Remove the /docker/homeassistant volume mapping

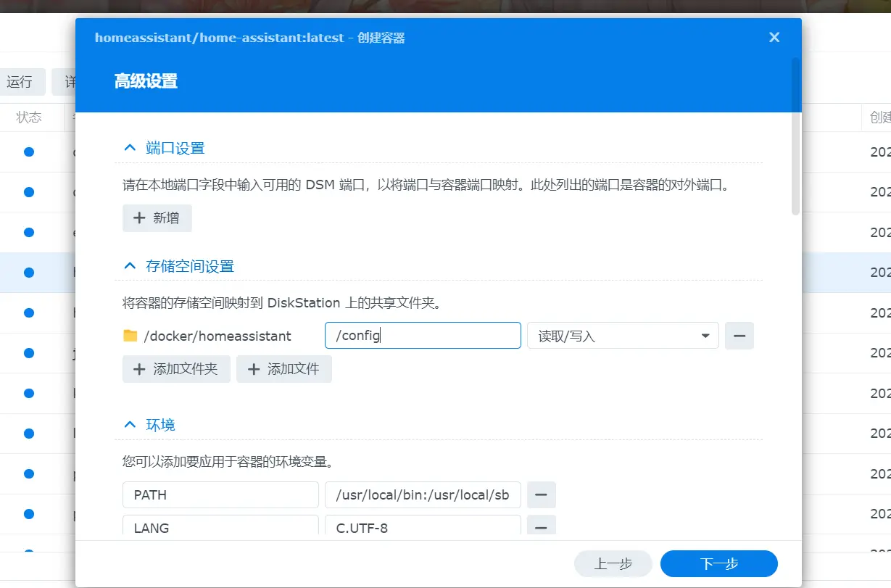coord(739,336)
